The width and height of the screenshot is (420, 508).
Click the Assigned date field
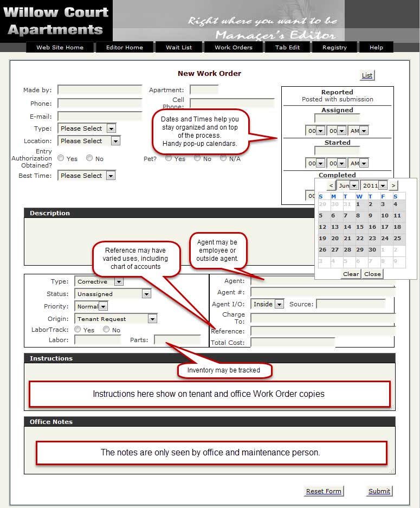[x=337, y=118]
